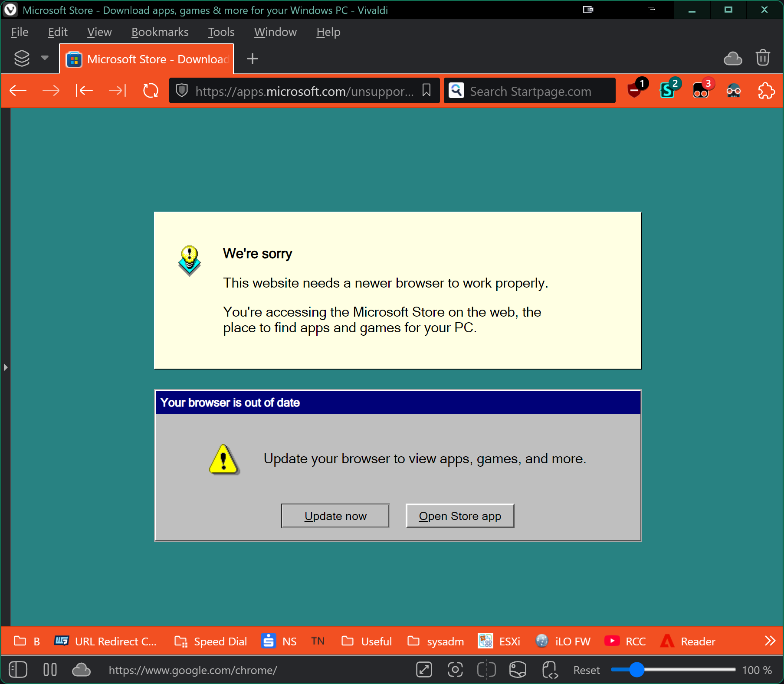Open a new tab with plus button
This screenshot has height=684, width=784.
252,58
